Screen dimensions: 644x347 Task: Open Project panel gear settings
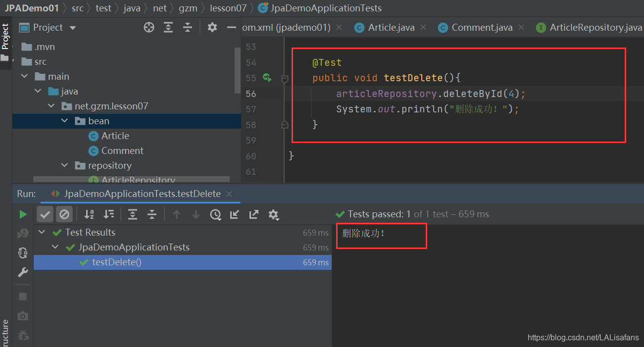pyautogui.click(x=212, y=28)
